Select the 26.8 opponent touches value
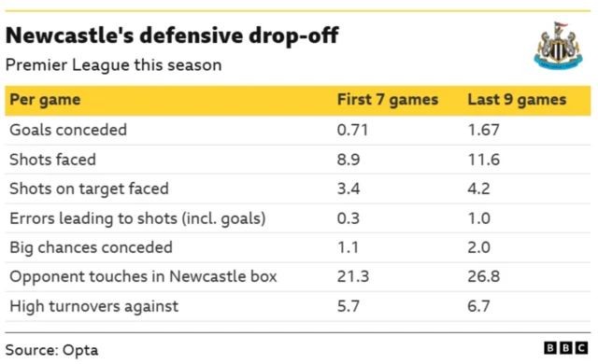Viewport: 598px width, 364px height. 484,277
